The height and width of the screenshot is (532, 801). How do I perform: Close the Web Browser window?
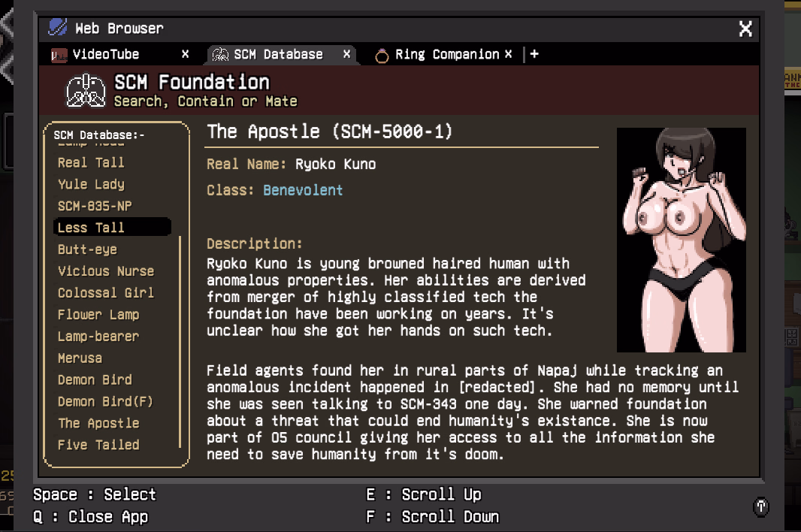[745, 29]
